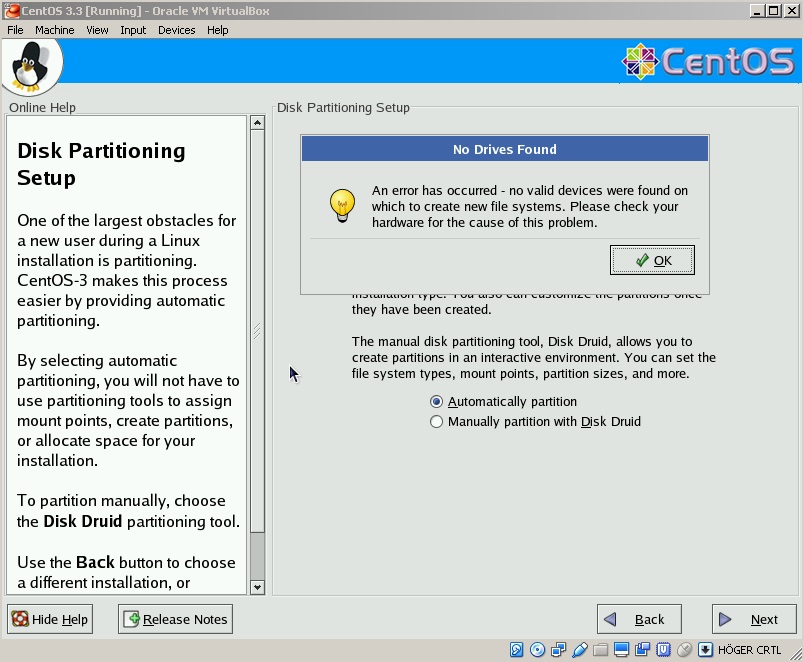Open the Devices menu
Viewport: 803px width, 662px height.
pos(177,30)
